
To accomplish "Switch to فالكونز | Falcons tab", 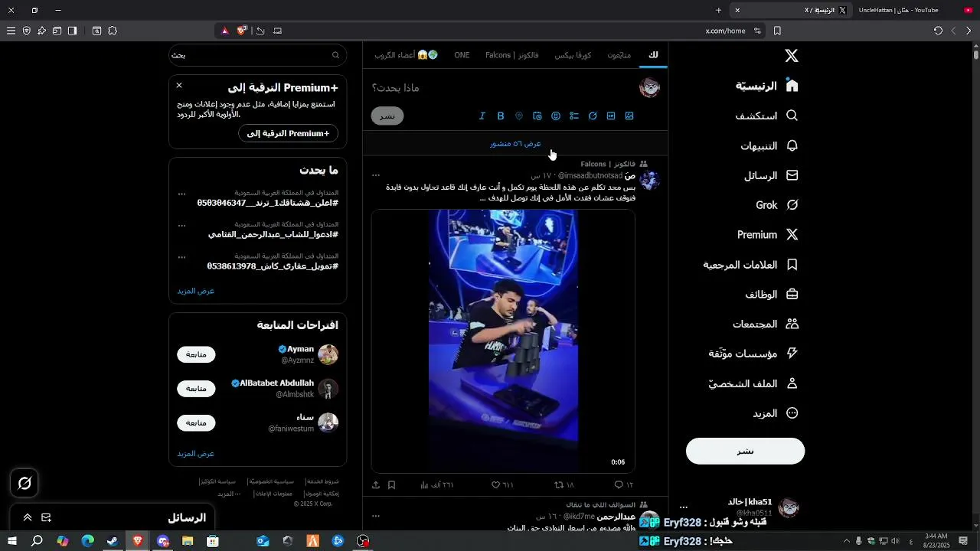I will pos(512,55).
